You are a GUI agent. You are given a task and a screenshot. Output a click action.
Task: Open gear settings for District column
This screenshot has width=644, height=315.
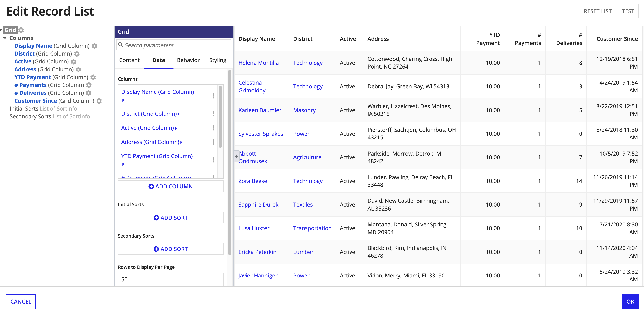tap(77, 54)
